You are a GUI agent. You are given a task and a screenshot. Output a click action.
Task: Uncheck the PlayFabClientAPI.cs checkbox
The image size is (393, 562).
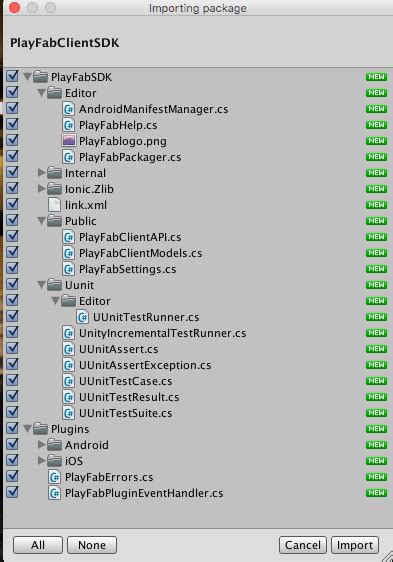[x=12, y=236]
